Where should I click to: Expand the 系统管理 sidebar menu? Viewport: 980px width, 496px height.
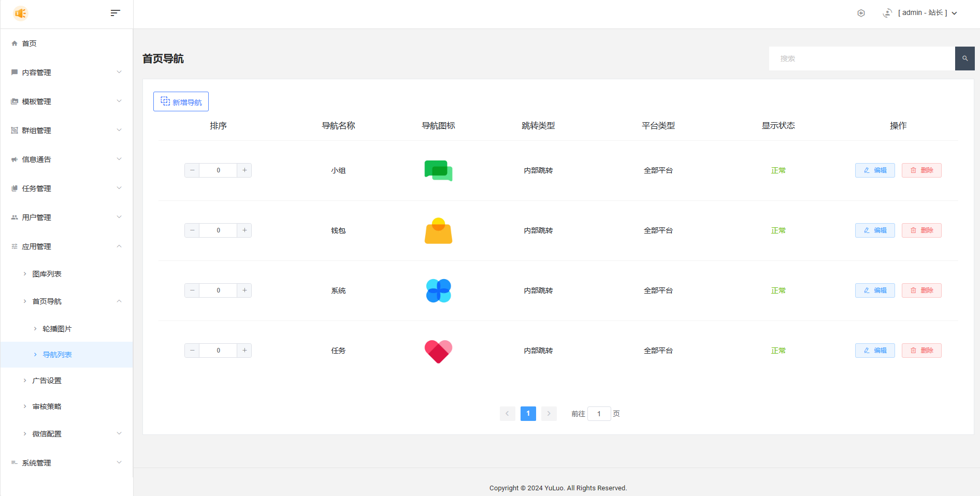click(x=66, y=463)
